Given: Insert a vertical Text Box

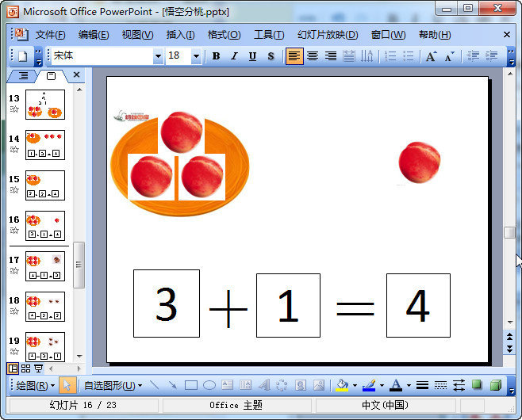Looking at the screenshot, I should pos(245,385).
